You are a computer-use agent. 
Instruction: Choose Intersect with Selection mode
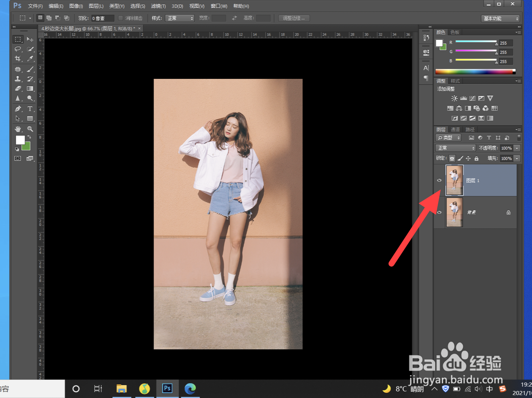pyautogui.click(x=67, y=18)
